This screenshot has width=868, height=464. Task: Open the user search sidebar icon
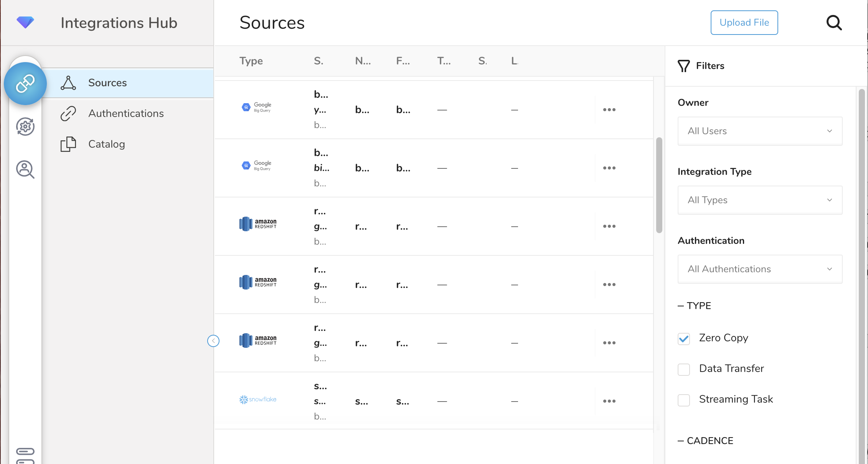(25, 169)
